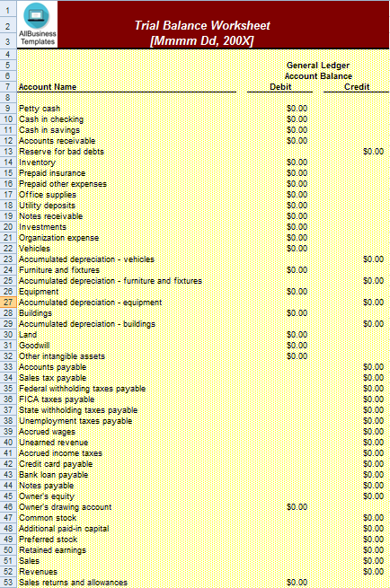Viewport: 390px width, 588px height.
Task: Click the AllBusiness Templates logo
Action: [37, 24]
